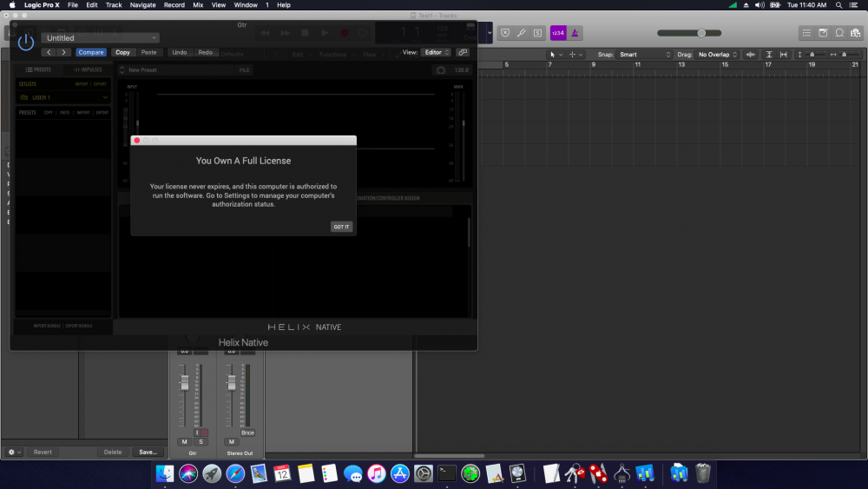Toggle the metronome click button
This screenshot has width=868, height=489.
click(575, 33)
